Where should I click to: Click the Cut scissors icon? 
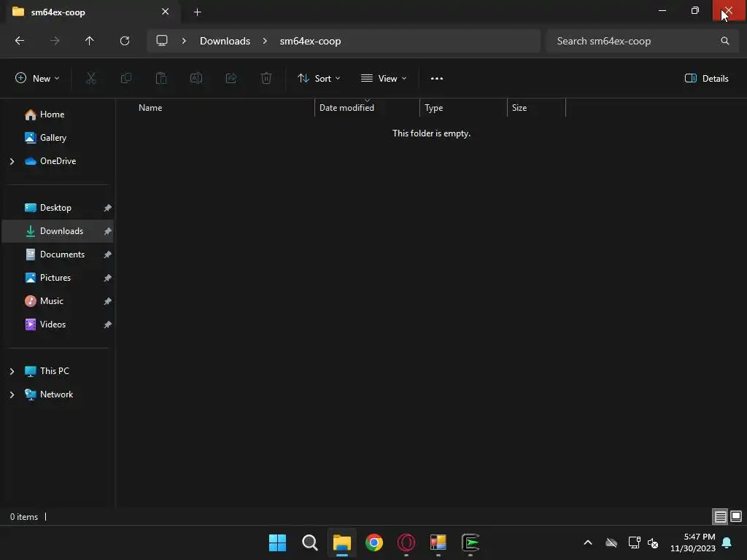pyautogui.click(x=91, y=78)
